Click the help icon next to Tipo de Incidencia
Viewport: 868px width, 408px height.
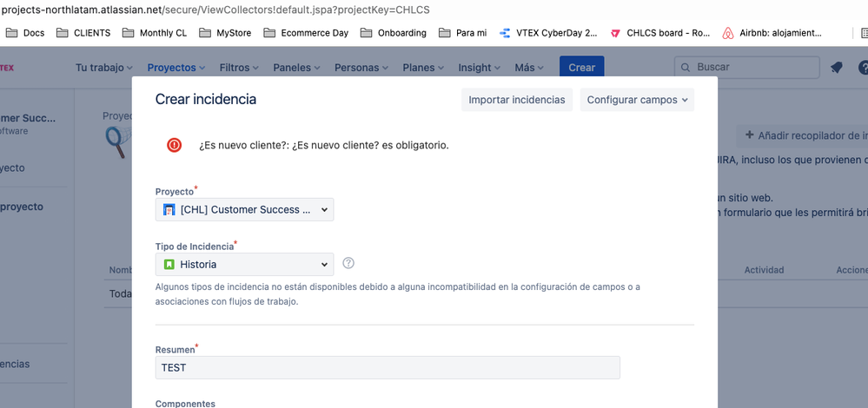pos(348,263)
